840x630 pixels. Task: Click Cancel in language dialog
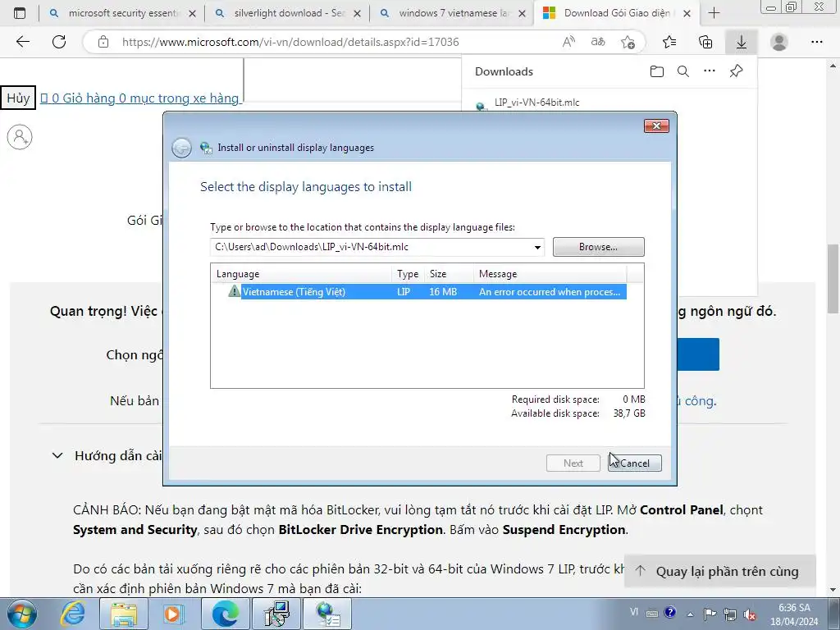[635, 463]
